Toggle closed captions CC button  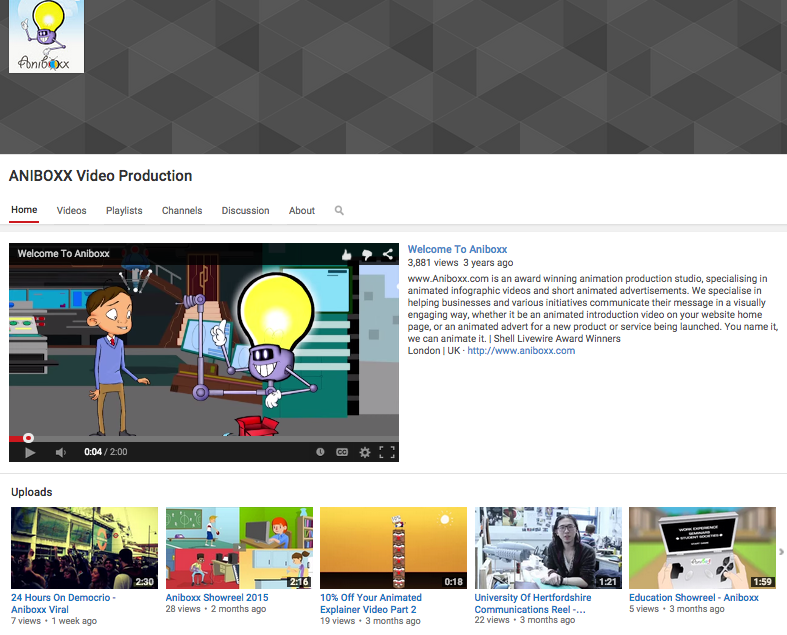[x=342, y=452]
